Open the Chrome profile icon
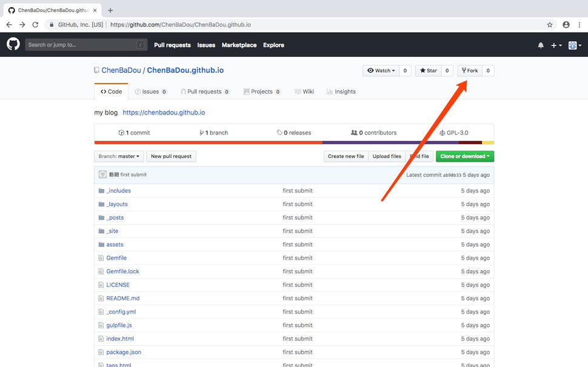 click(x=566, y=25)
